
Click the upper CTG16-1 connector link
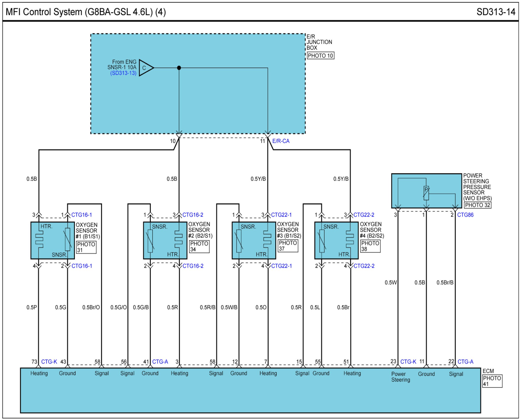point(82,215)
